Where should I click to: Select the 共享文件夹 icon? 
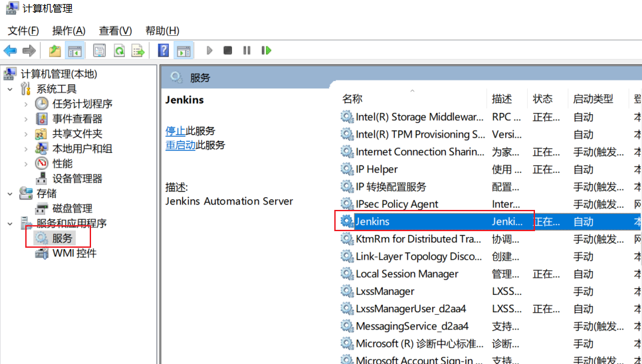coord(41,134)
